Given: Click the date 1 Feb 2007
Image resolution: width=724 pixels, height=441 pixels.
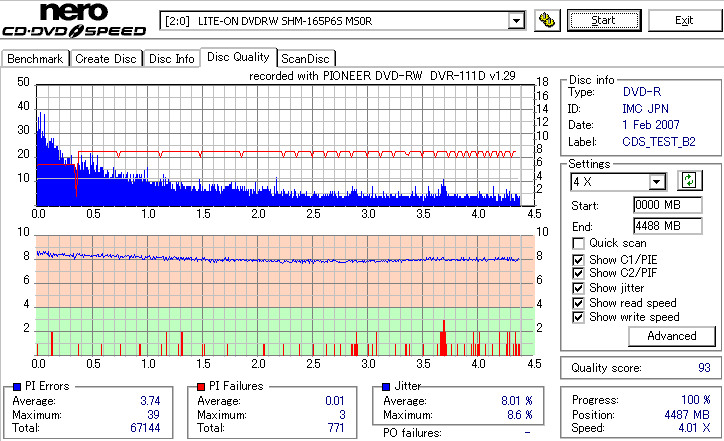Looking at the screenshot, I should pyautogui.click(x=651, y=125).
